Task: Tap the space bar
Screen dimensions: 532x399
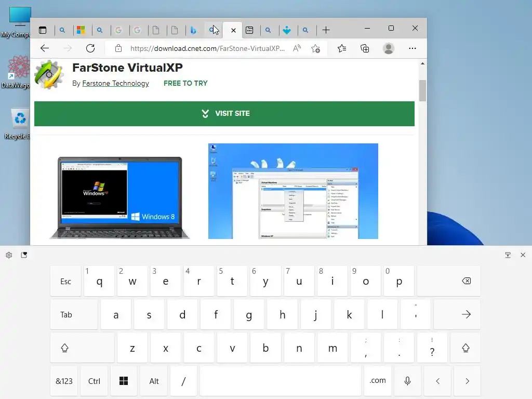Action: coord(281,381)
